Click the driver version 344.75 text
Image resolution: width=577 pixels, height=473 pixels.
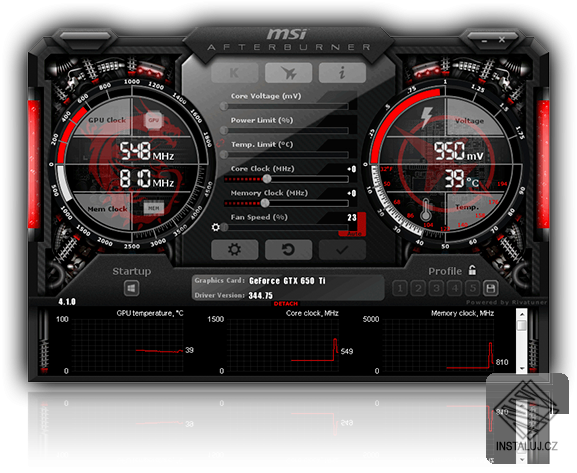[x=261, y=296]
